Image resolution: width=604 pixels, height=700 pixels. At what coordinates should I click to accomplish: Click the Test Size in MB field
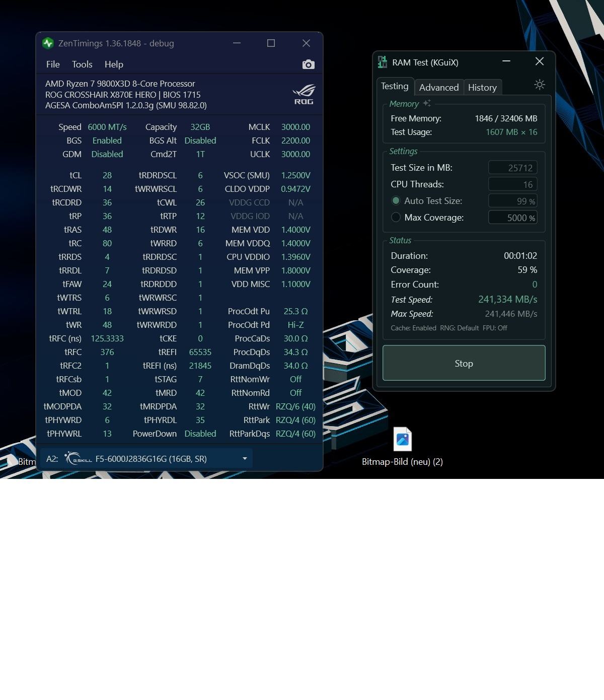pos(512,168)
